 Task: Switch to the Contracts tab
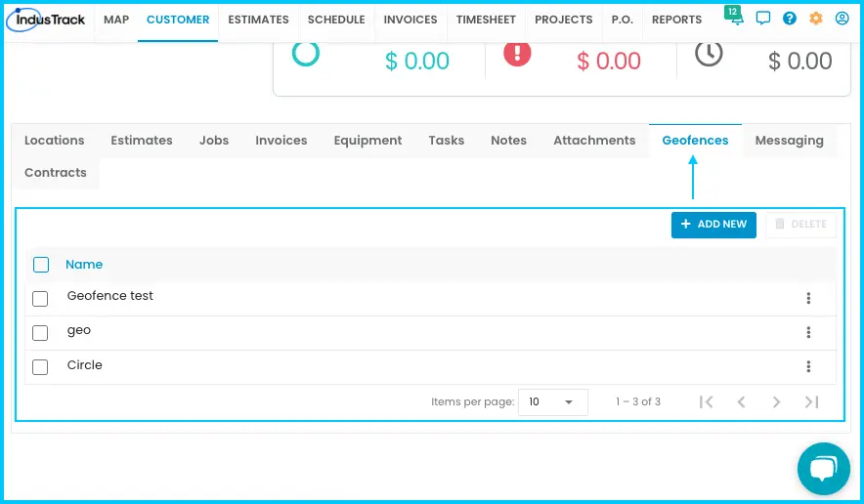[55, 173]
